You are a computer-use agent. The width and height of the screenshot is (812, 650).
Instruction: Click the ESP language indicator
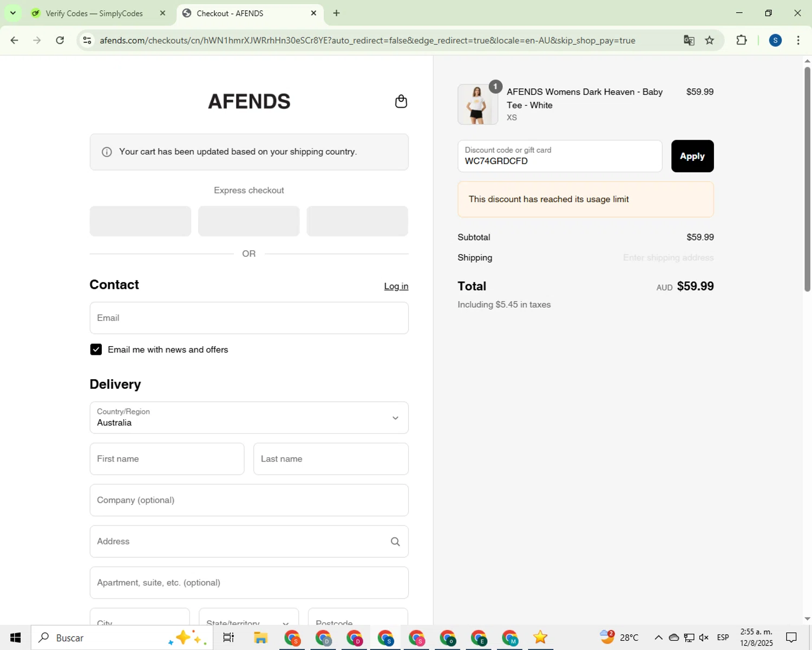[x=723, y=638]
